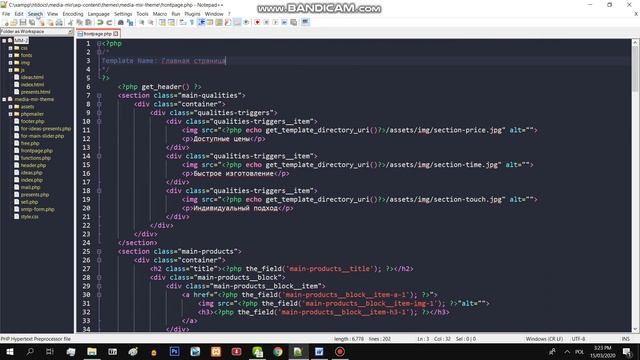640x360 pixels.
Task: Open the Edit menu
Action: point(19,14)
